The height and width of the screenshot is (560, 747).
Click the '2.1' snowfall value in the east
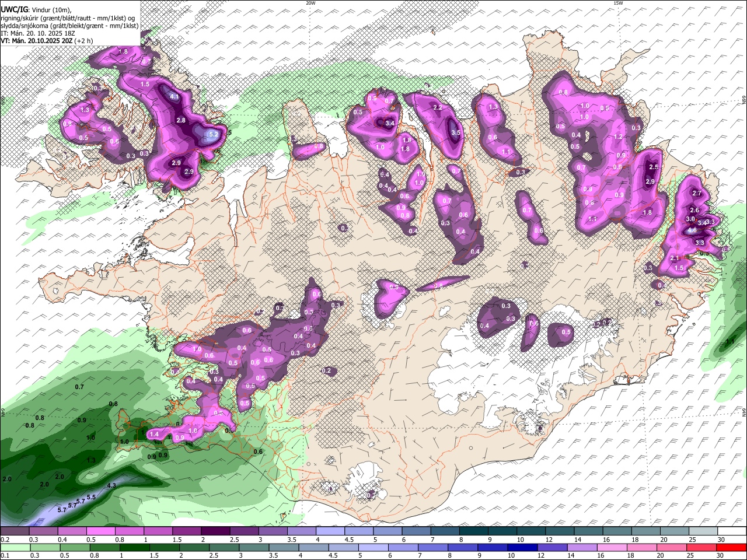click(x=675, y=258)
